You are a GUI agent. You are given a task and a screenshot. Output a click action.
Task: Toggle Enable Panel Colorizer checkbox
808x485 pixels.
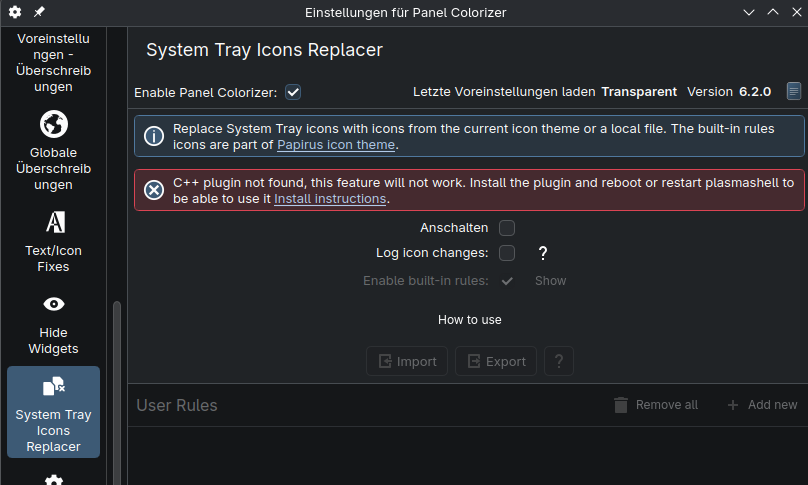pyautogui.click(x=293, y=92)
